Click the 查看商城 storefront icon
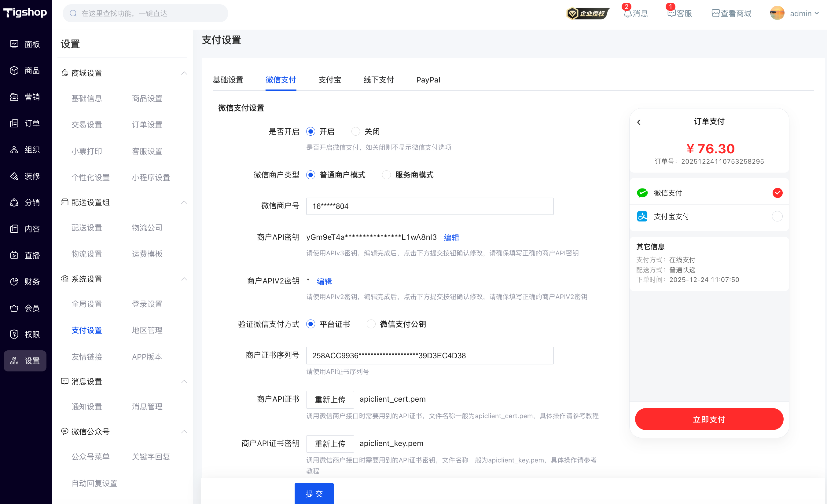The height and width of the screenshot is (504, 827). [x=715, y=13]
